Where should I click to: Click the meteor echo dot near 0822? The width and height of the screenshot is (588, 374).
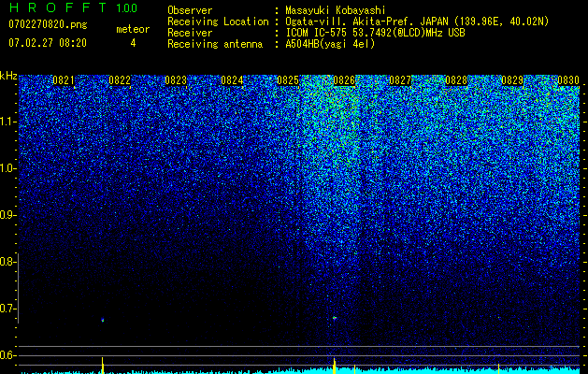click(x=103, y=320)
